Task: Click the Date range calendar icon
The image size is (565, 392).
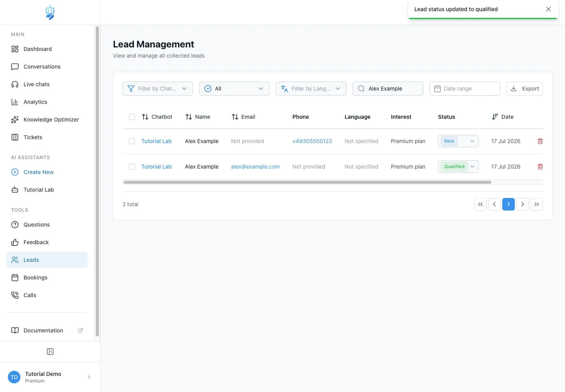Action: (x=437, y=89)
